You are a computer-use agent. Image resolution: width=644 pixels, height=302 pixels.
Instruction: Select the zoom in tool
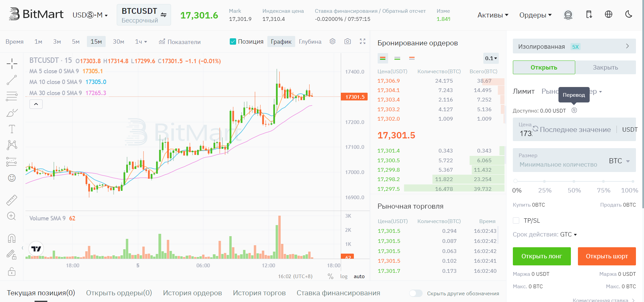click(x=12, y=216)
